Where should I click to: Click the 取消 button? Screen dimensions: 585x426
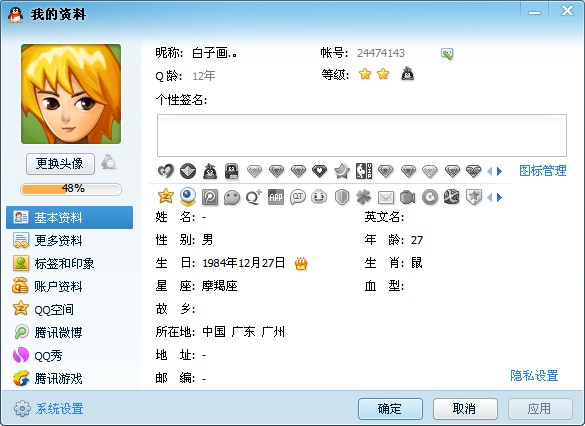coord(465,409)
